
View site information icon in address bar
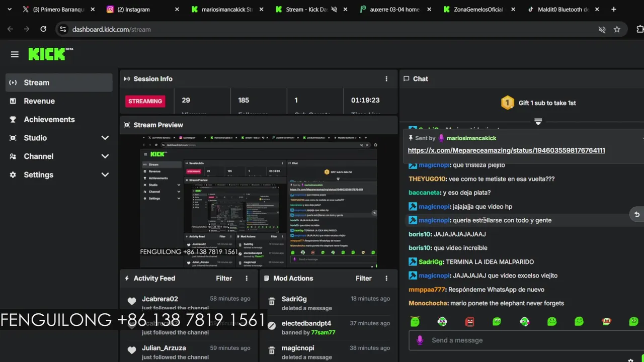tap(63, 29)
